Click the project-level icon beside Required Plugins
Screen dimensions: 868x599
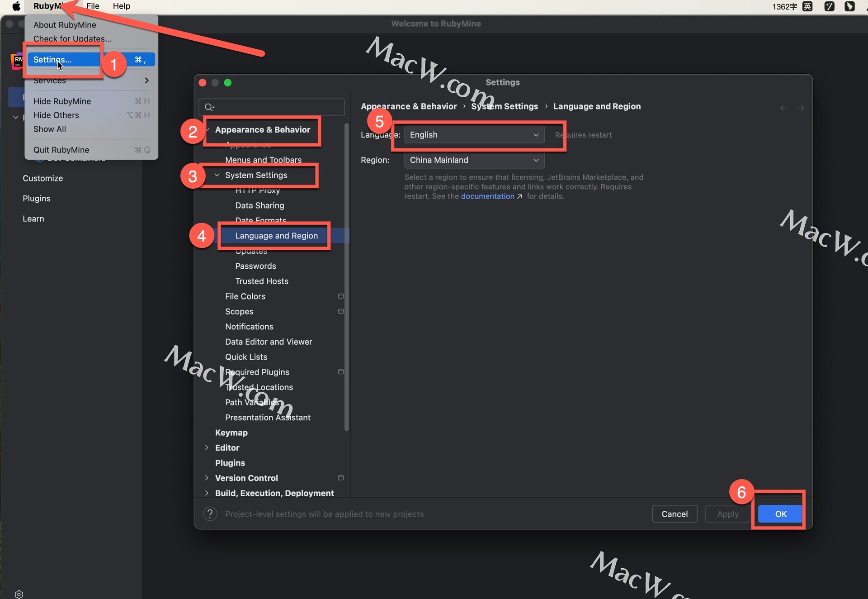coord(341,372)
